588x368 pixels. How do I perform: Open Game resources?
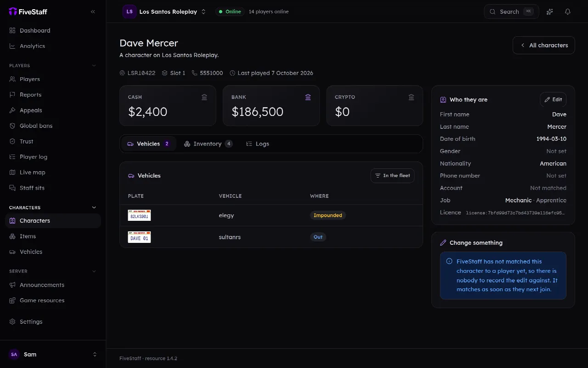coord(53,300)
